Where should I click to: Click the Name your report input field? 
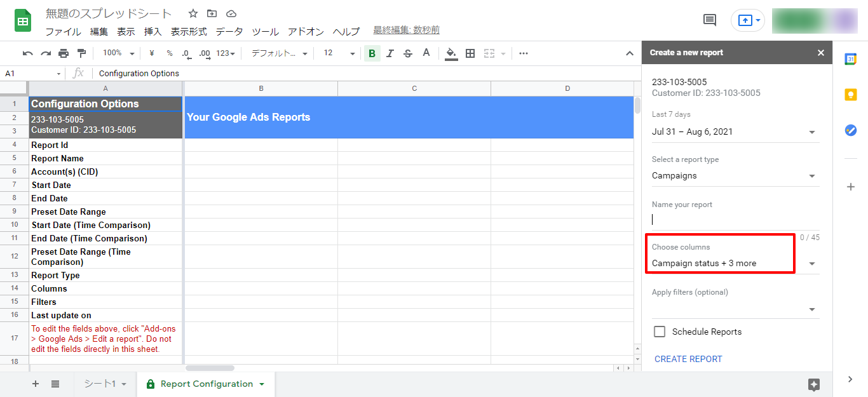[x=735, y=220]
